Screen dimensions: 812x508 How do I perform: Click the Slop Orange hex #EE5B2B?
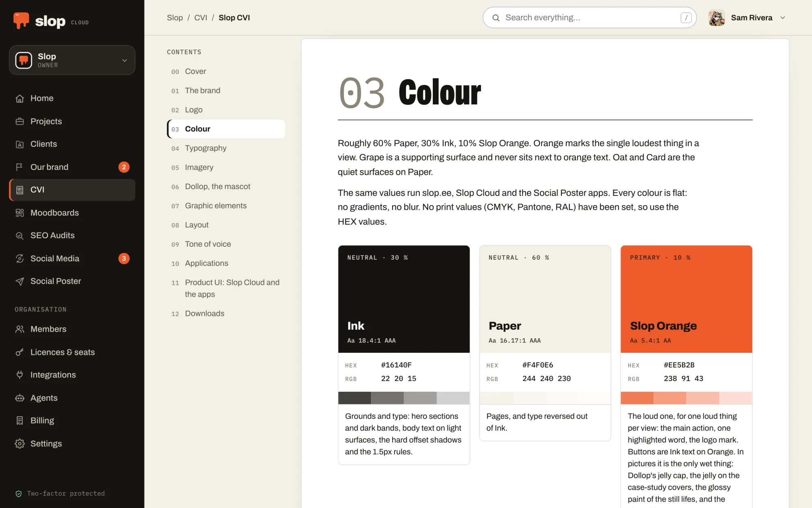(679, 365)
